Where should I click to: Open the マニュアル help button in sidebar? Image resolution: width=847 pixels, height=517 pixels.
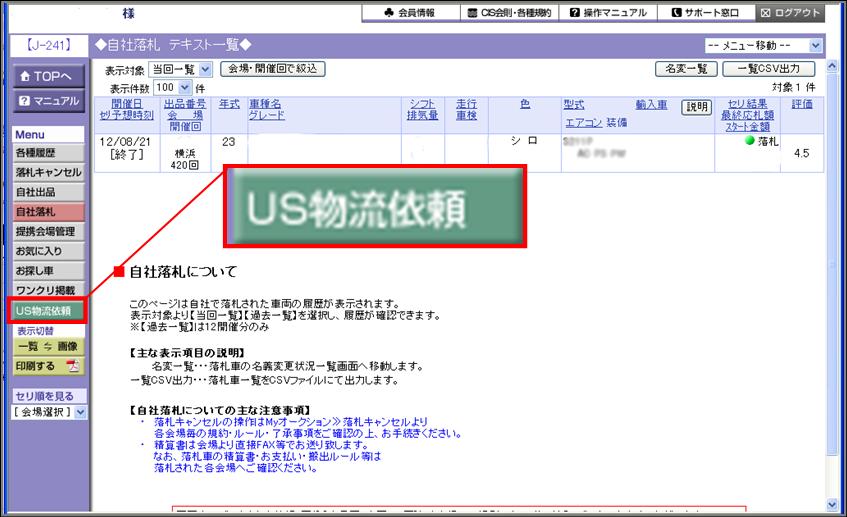49,101
